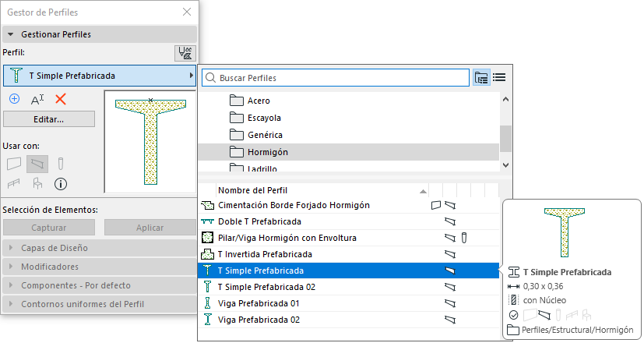Click the column icon in Pilar/Viga row
644x343 pixels.
tap(464, 238)
